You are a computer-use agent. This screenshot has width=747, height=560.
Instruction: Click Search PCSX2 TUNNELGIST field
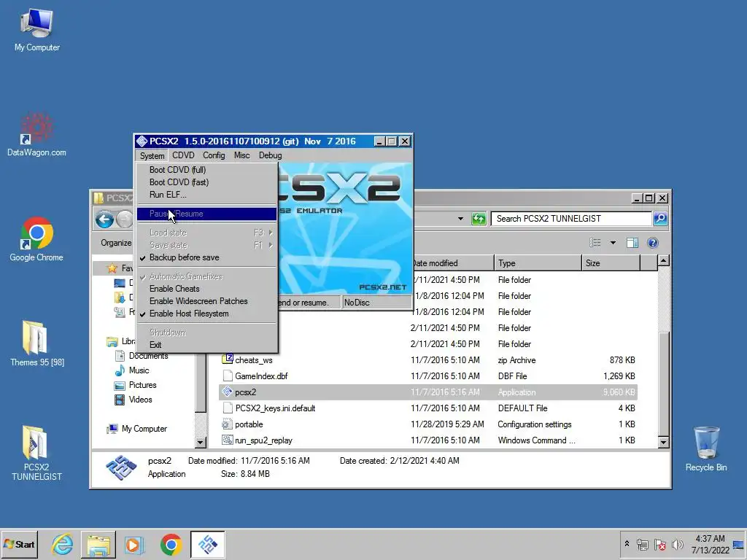click(570, 219)
